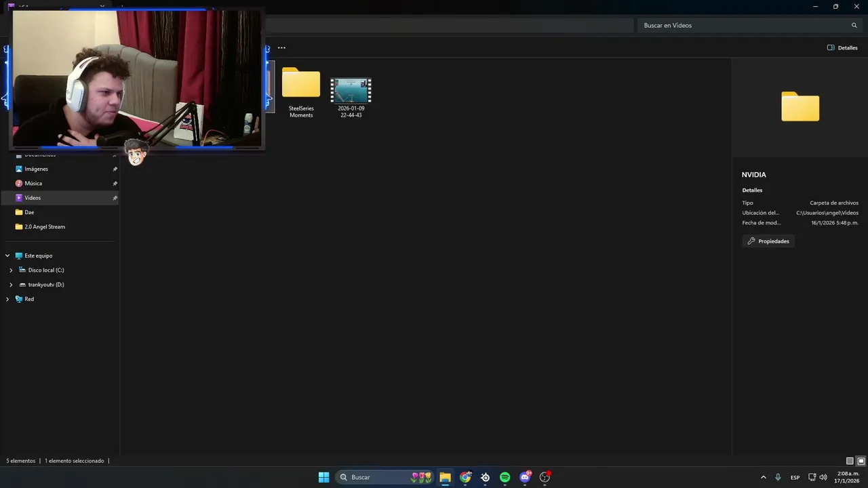
Task: Open the 2.0 Angel Stream folder
Action: (60, 226)
